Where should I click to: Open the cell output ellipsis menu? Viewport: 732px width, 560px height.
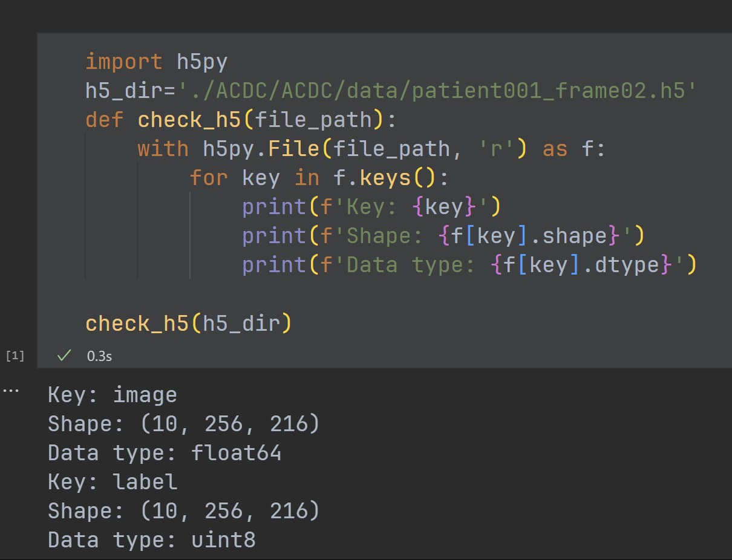tap(10, 390)
